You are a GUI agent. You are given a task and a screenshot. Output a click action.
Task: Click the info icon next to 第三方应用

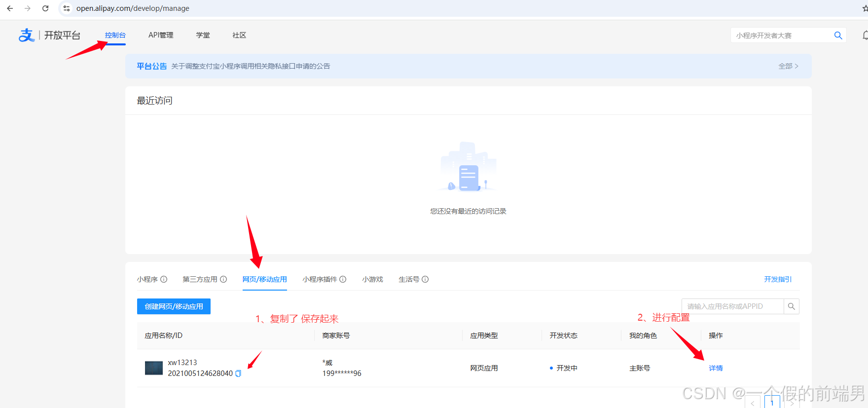click(x=223, y=279)
